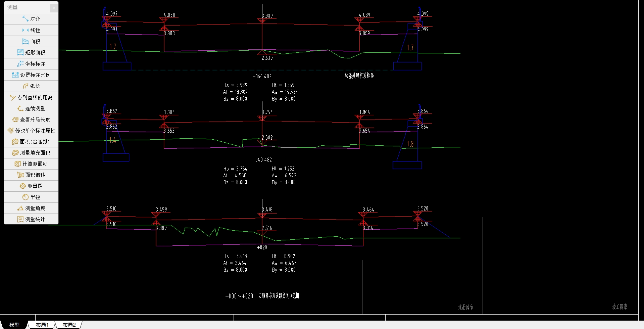Choose the 半径 radius measurement tool
The width and height of the screenshot is (644, 329).
[x=31, y=197]
